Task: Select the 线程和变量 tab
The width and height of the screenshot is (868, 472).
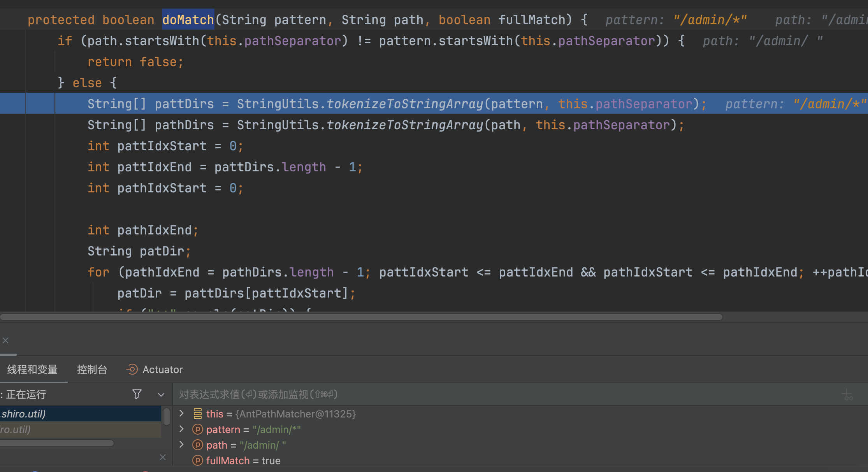Action: pos(32,369)
